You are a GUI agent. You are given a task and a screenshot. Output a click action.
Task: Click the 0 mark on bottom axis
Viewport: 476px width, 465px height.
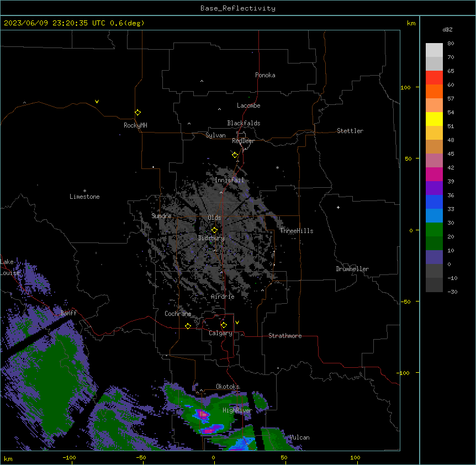pos(213,457)
